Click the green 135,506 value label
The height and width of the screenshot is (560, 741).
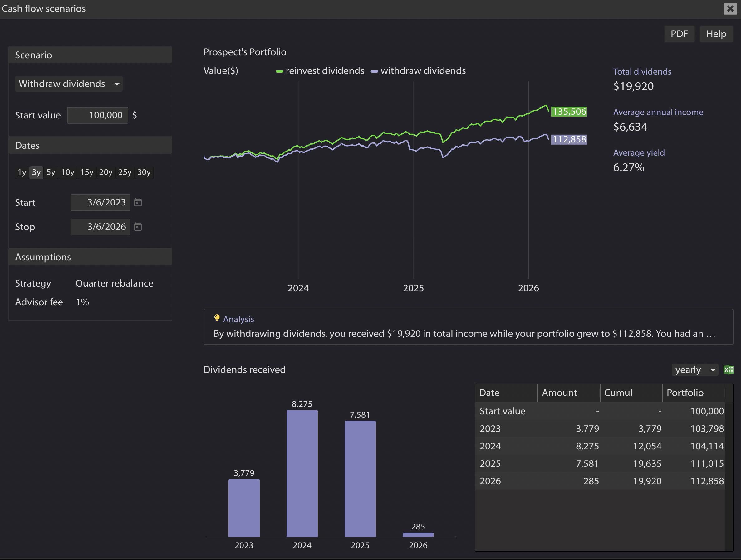click(x=569, y=112)
